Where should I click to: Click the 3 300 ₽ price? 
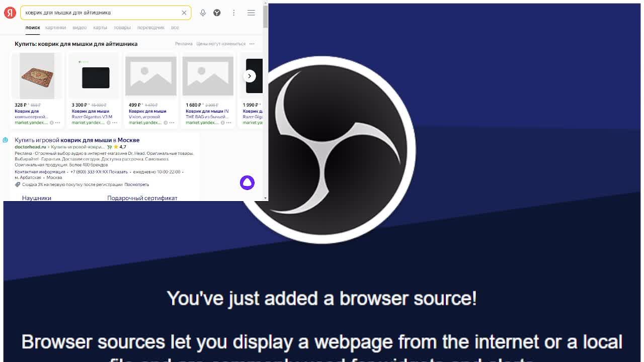79,105
